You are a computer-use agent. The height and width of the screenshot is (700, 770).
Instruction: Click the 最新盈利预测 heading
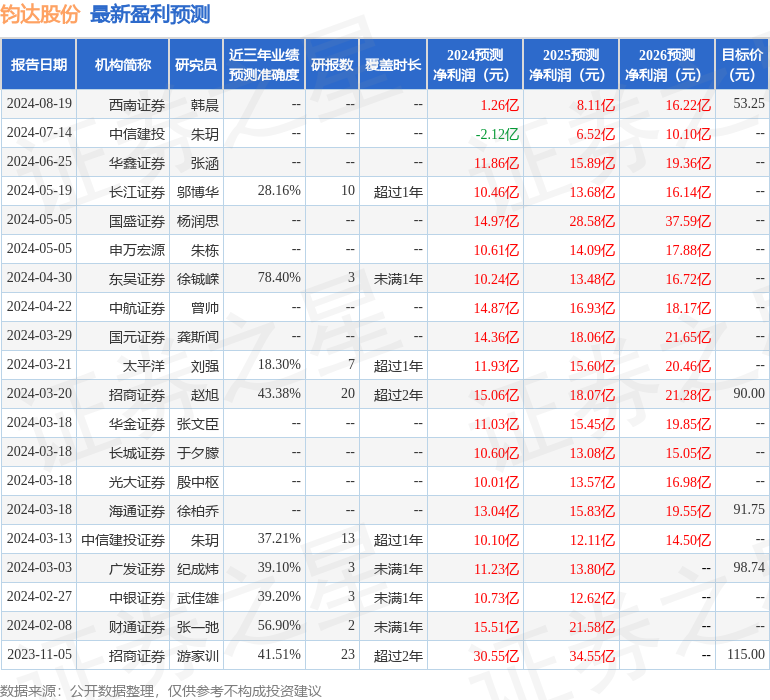point(150,14)
